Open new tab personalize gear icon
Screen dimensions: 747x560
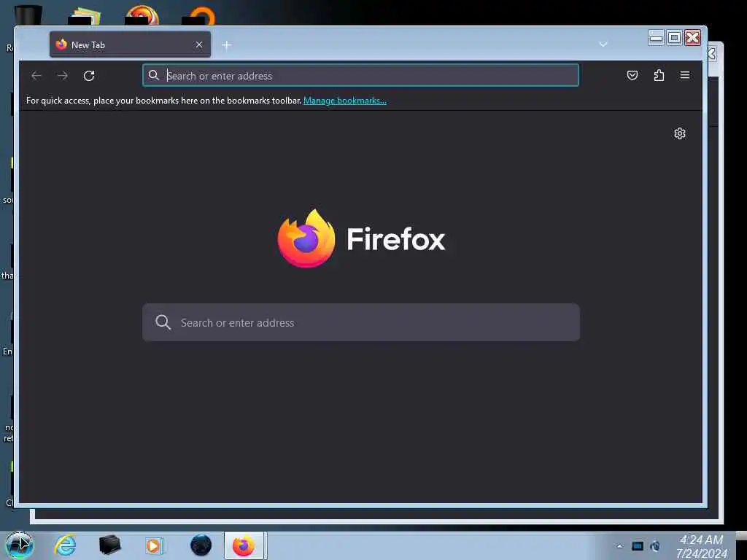click(x=680, y=133)
